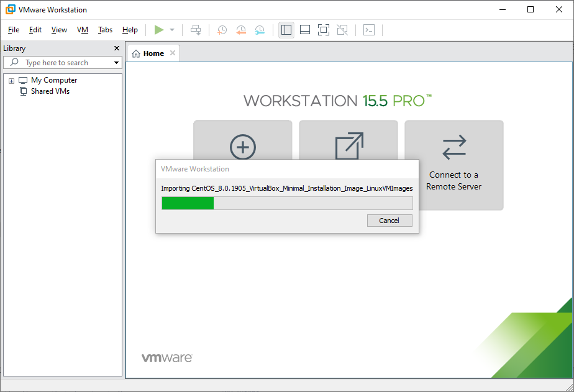The image size is (574, 392).
Task: Click Open a Virtual Machine tile icon
Action: coord(349,145)
